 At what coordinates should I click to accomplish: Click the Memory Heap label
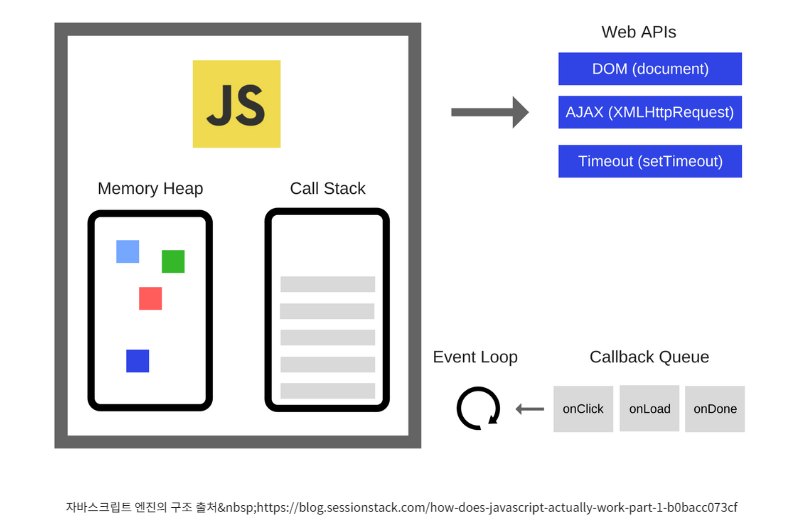tap(150, 189)
